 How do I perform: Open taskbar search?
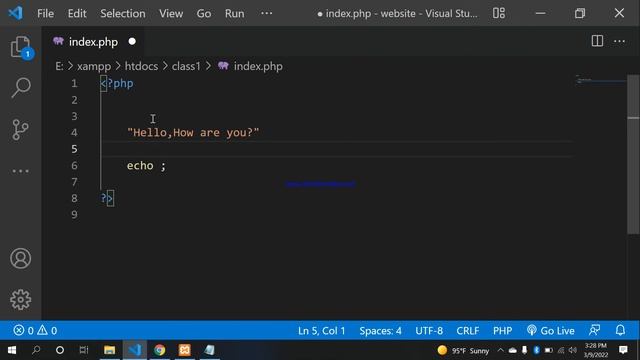click(x=36, y=350)
